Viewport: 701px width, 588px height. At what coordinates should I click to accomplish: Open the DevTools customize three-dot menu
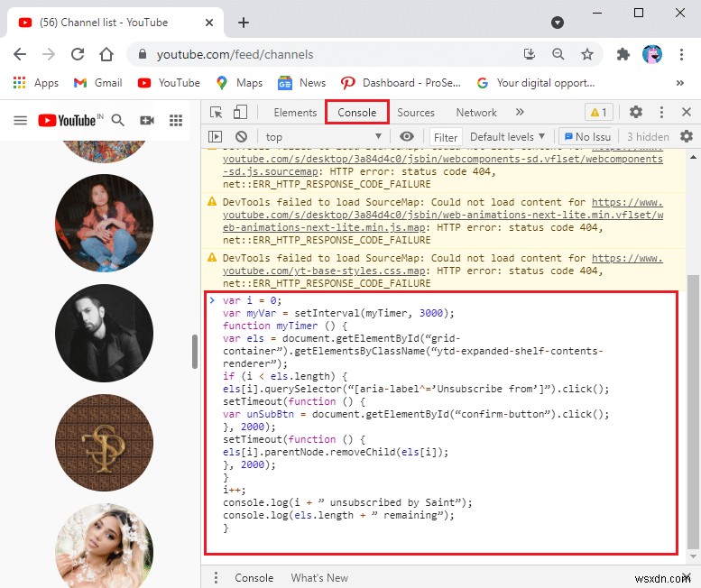(x=661, y=112)
